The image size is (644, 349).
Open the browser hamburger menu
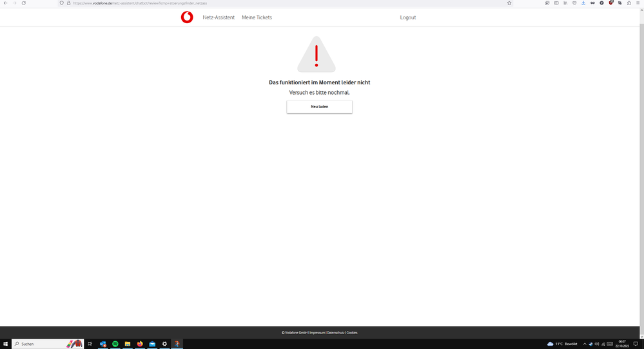tap(638, 3)
